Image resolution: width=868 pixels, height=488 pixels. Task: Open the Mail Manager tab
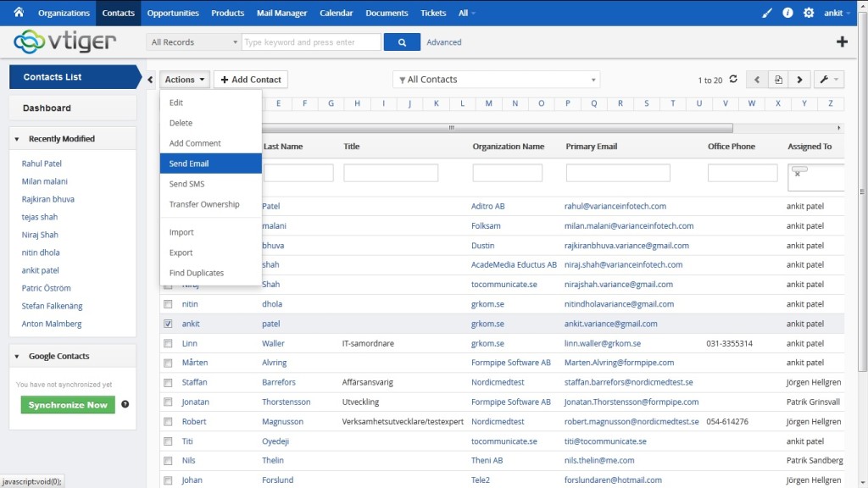click(281, 13)
